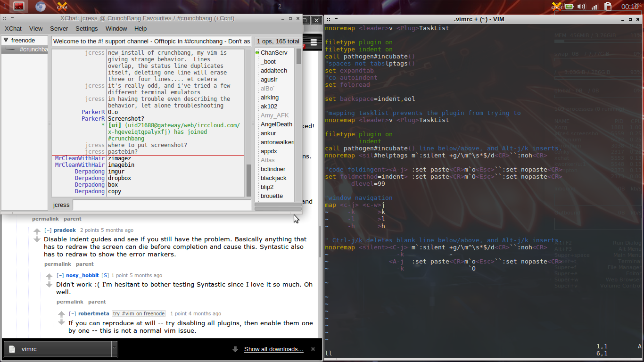Select addaitech in the user list
Screen dimensions: 644x362
(x=274, y=71)
